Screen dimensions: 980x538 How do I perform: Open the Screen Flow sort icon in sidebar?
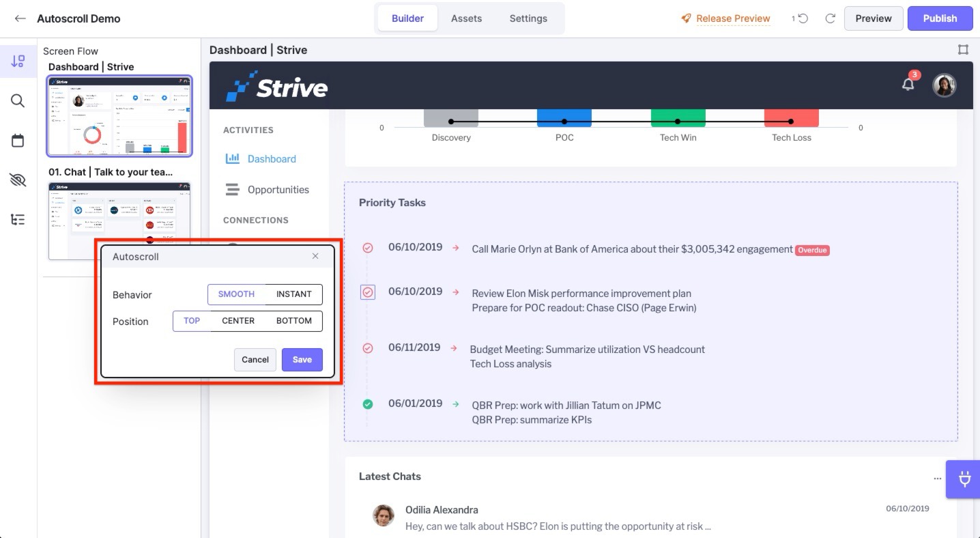[18, 61]
